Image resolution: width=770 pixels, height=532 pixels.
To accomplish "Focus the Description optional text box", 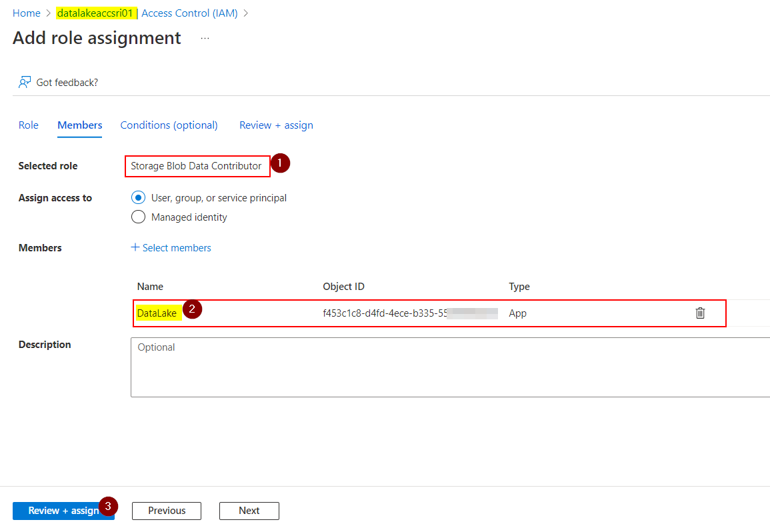I will point(450,367).
